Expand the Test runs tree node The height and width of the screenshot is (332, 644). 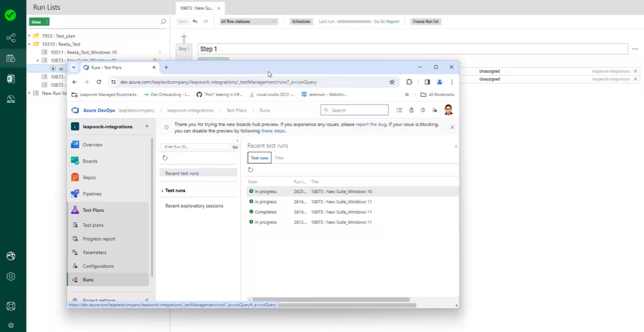click(162, 191)
